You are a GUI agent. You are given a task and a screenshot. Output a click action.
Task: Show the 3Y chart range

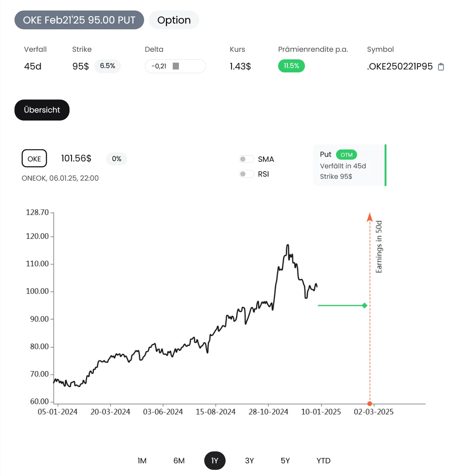pos(250,461)
